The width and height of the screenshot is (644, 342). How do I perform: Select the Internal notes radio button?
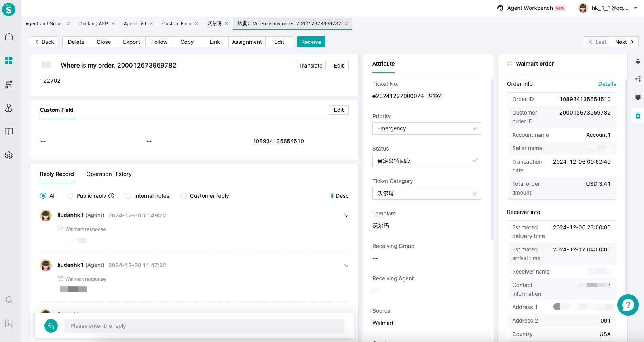click(128, 196)
